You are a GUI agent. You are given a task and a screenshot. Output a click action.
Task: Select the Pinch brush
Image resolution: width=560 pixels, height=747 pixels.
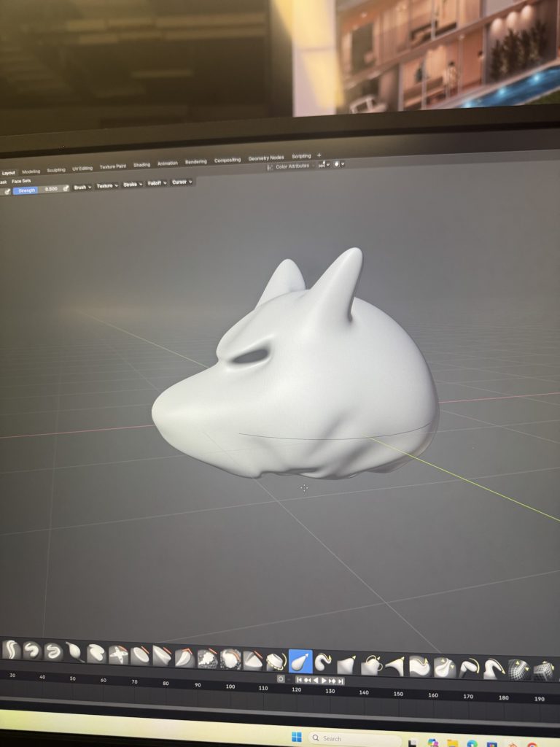click(x=323, y=662)
